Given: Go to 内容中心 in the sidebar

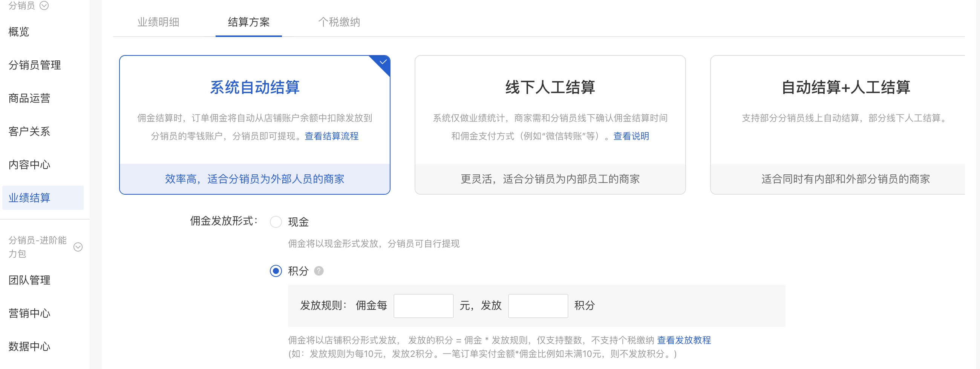Looking at the screenshot, I should tap(29, 165).
